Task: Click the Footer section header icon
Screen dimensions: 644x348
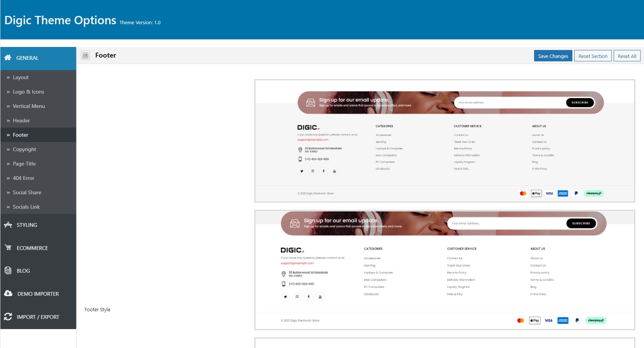Action: point(86,55)
